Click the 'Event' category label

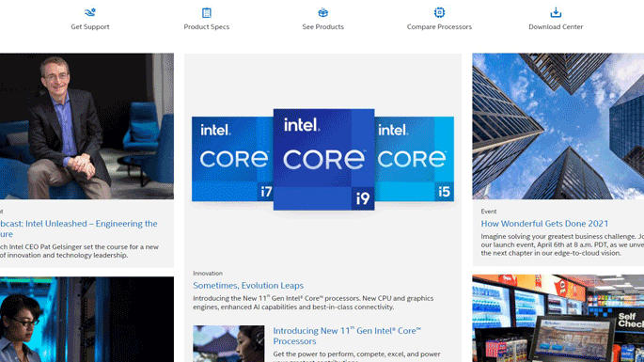[489, 212]
